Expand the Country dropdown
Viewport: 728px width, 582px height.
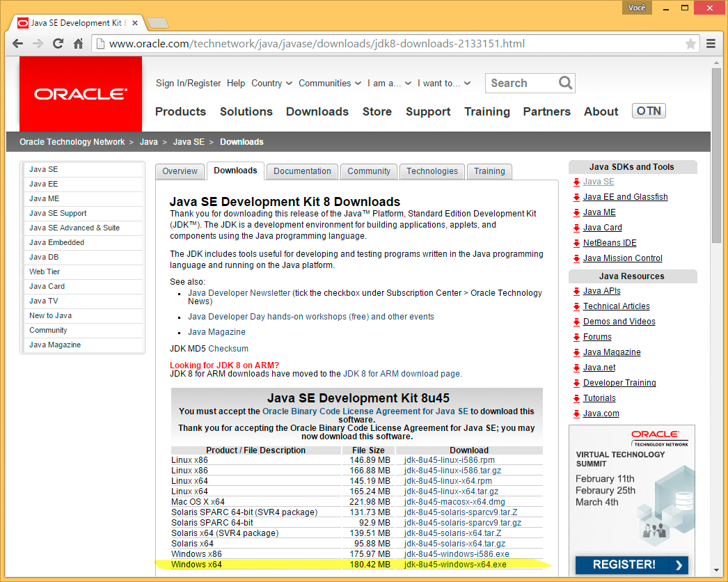[x=271, y=83]
